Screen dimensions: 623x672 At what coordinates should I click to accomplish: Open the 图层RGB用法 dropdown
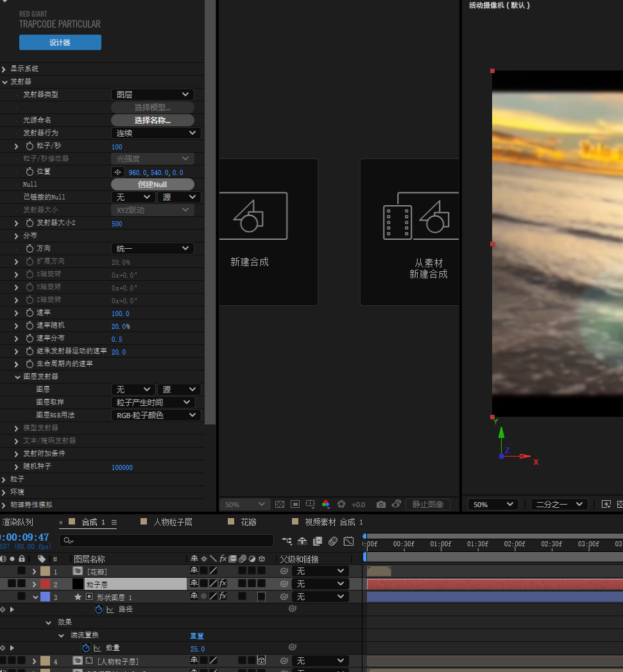click(x=156, y=415)
